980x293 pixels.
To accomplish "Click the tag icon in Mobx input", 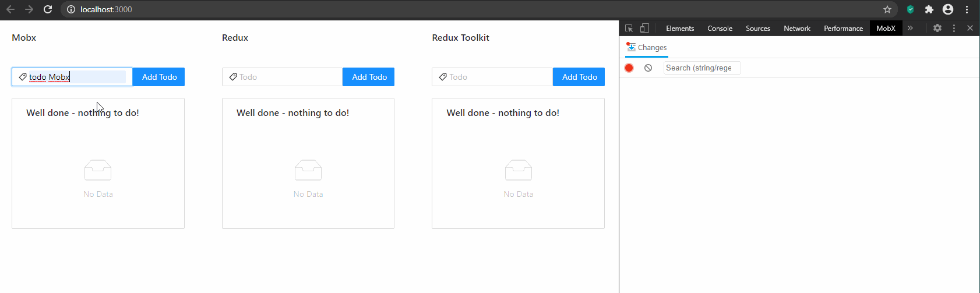I will 23,77.
